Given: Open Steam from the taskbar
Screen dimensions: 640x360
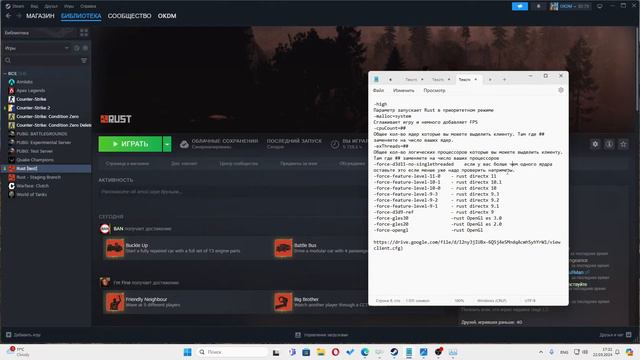Looking at the screenshot, I should coord(394,352).
